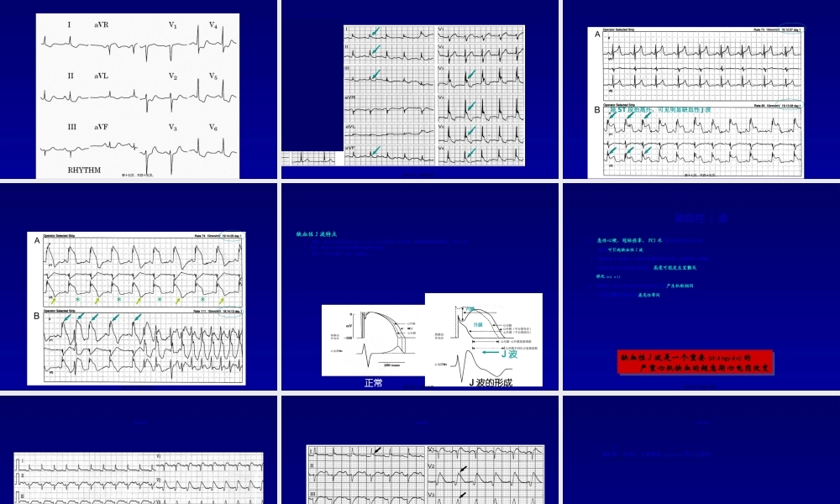
Task: Select the ECG slide with teal arrows
Action: (x=420, y=91)
